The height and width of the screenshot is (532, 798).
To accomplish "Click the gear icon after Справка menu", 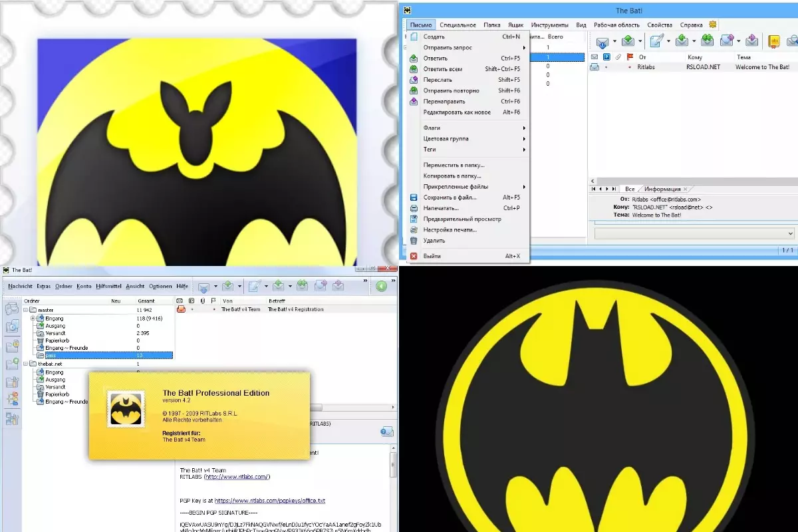I will 714,25.
